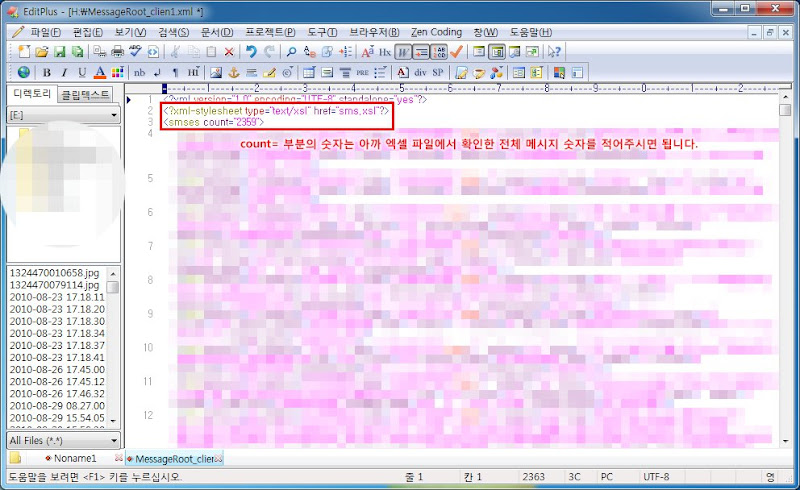Viewport: 800px width, 490px height.
Task: Click the orange check mark icon
Action: (456, 52)
